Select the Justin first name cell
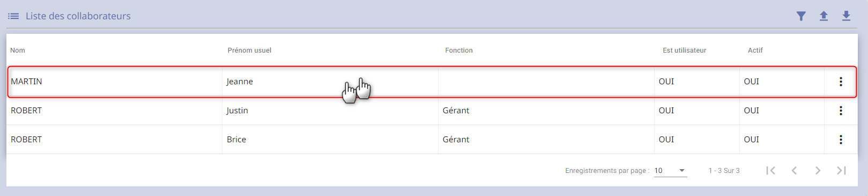Screen dimensions: 868x196 tap(330, 111)
